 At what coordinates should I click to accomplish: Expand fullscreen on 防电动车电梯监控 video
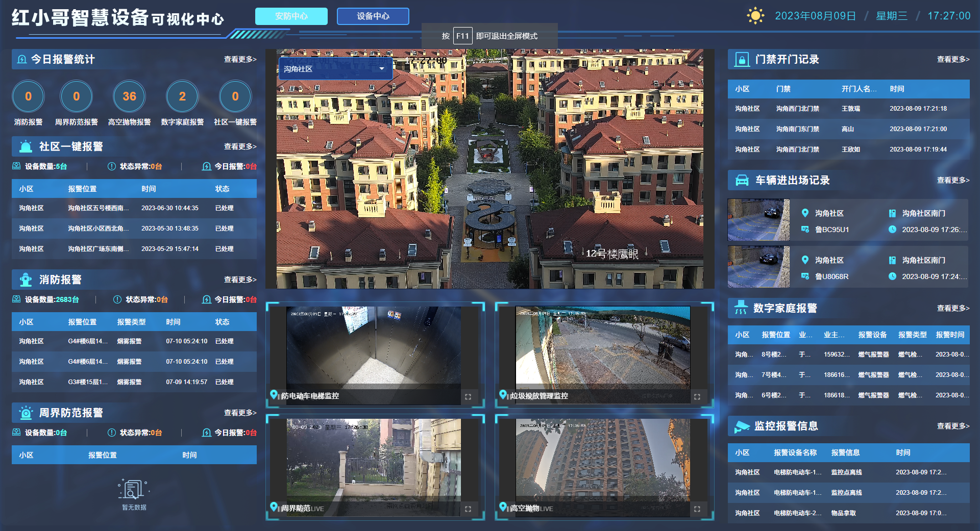(x=468, y=396)
